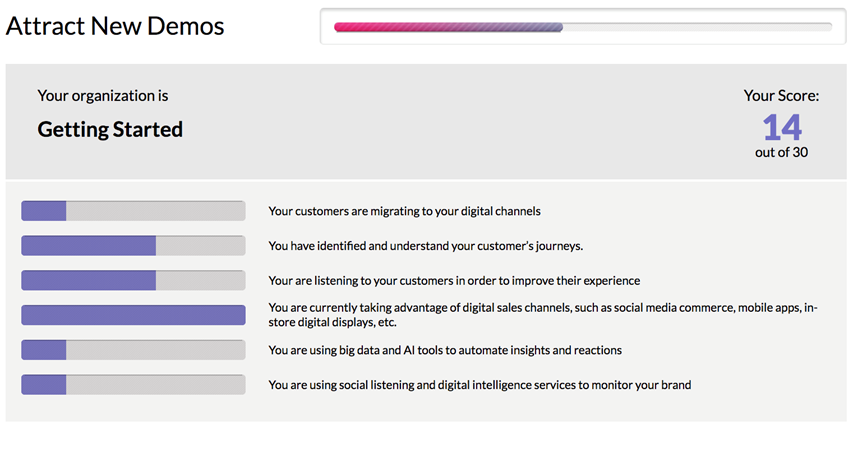Click the empty gray end of the top progress bar
The image size is (858, 454).
[x=700, y=28]
